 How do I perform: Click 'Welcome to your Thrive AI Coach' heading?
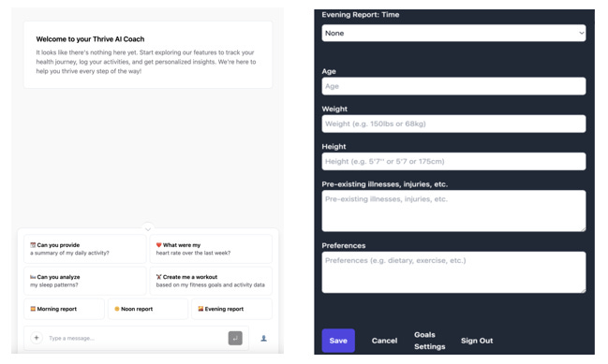90,39
